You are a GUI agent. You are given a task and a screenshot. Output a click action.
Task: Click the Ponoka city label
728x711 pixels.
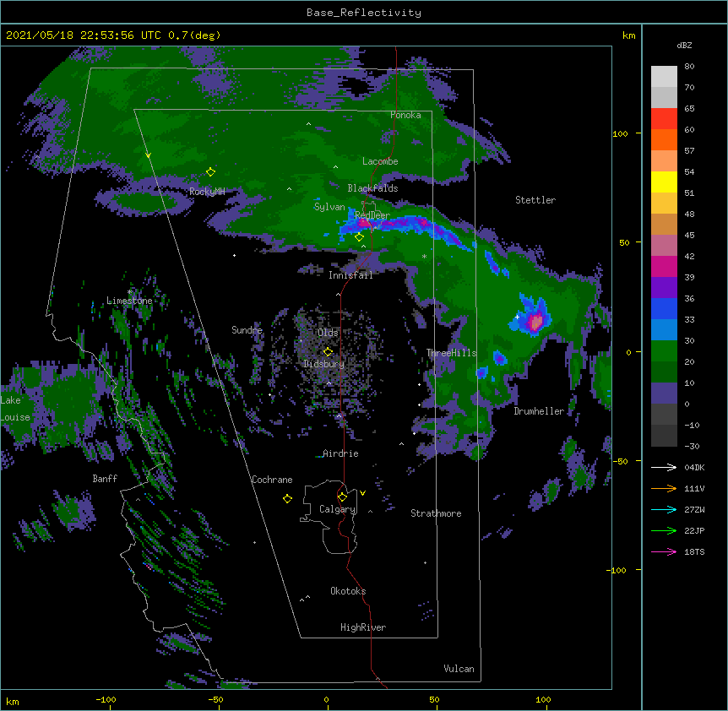click(405, 115)
